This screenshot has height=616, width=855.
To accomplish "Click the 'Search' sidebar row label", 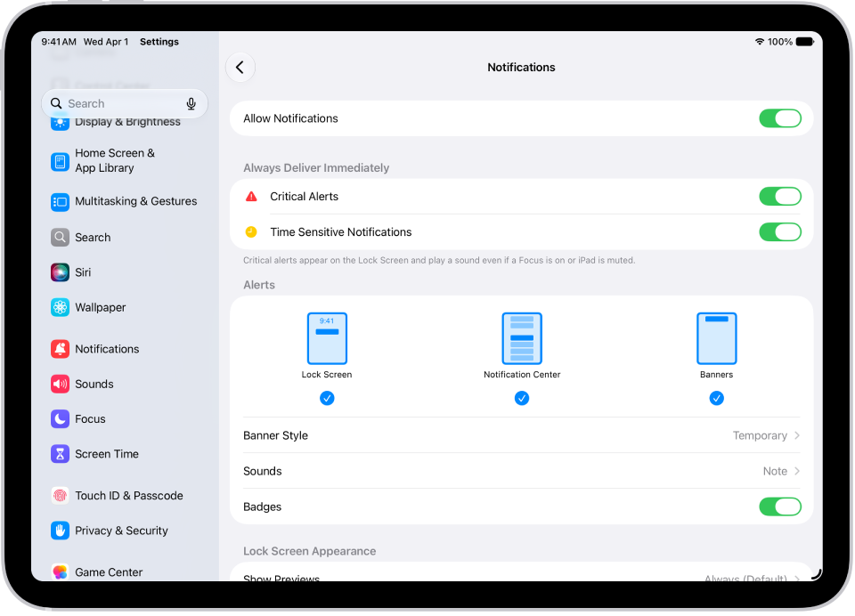I will [x=93, y=237].
